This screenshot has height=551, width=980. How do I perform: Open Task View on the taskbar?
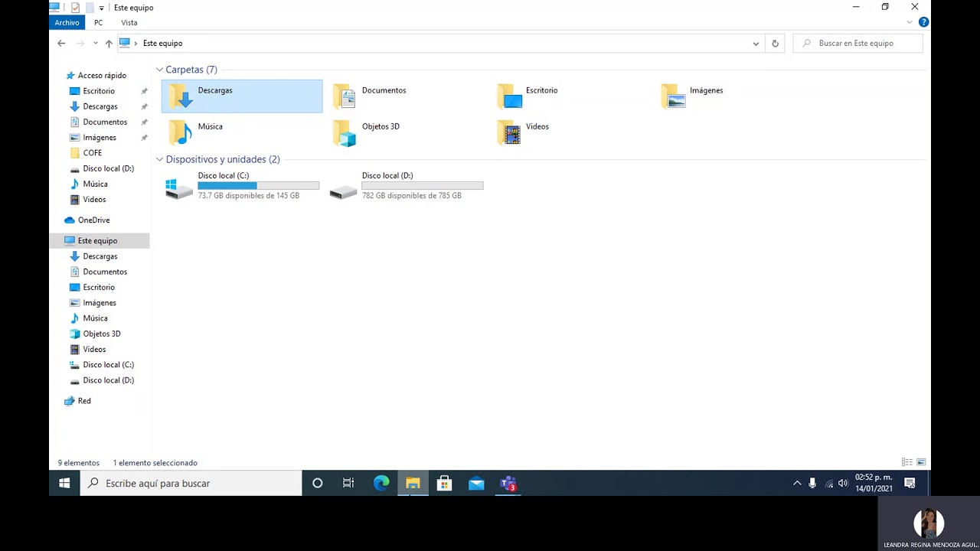[348, 483]
